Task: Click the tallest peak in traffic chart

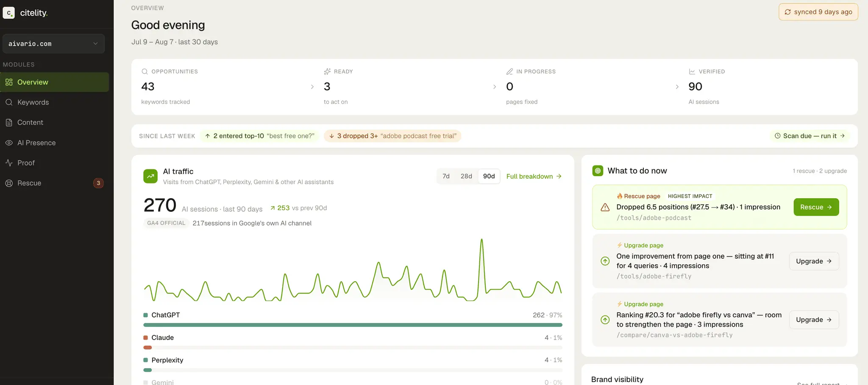Action: pyautogui.click(x=481, y=240)
